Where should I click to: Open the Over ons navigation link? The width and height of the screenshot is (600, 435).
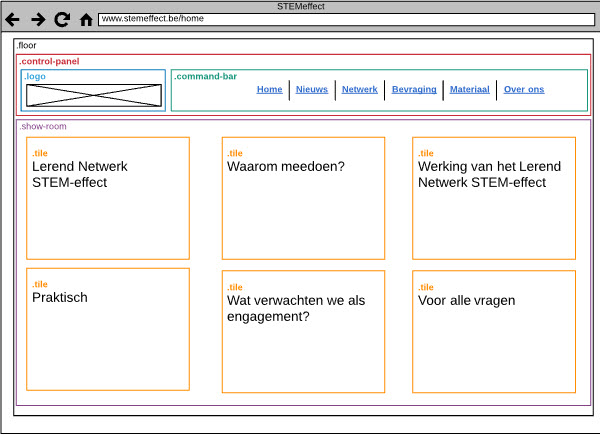click(x=524, y=90)
